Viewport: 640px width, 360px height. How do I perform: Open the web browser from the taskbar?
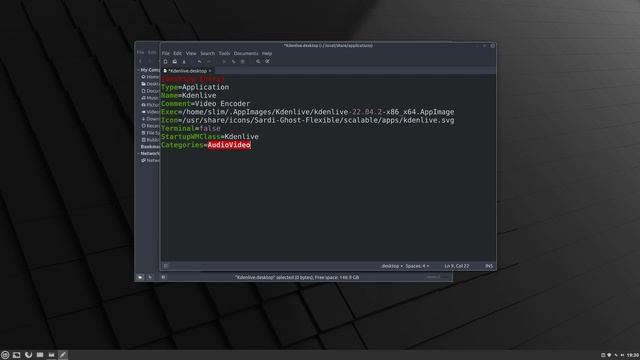tap(28, 355)
